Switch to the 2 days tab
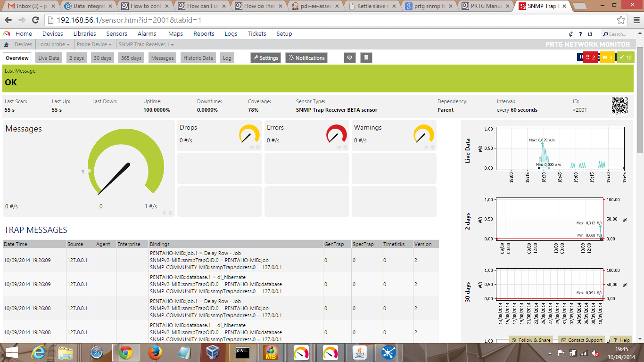Image resolution: width=644 pixels, height=362 pixels. pos(76,58)
